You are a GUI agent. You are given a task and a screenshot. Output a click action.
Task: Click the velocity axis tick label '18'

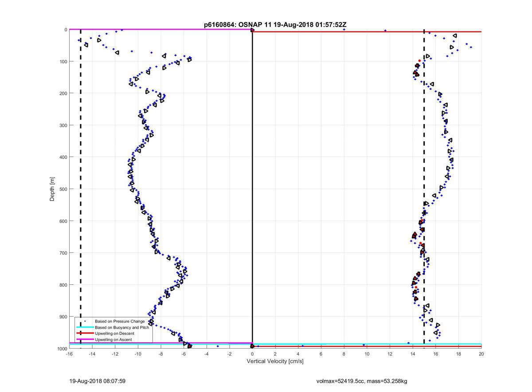coord(458,354)
